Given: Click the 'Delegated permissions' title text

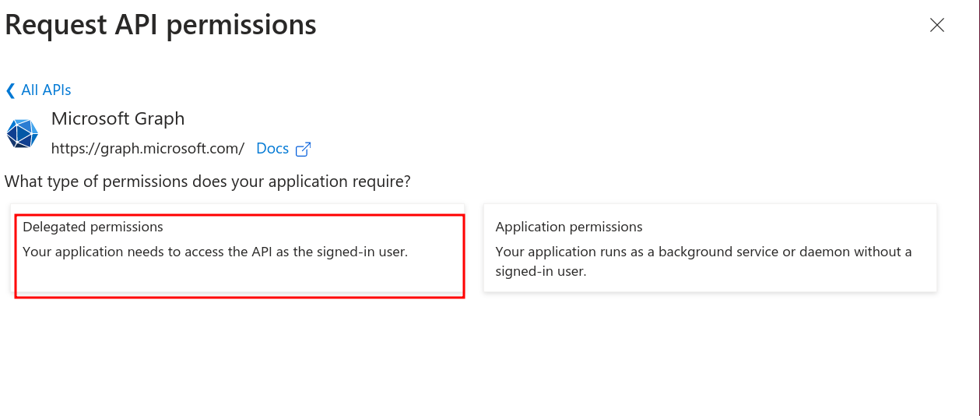Looking at the screenshot, I should coord(93,227).
